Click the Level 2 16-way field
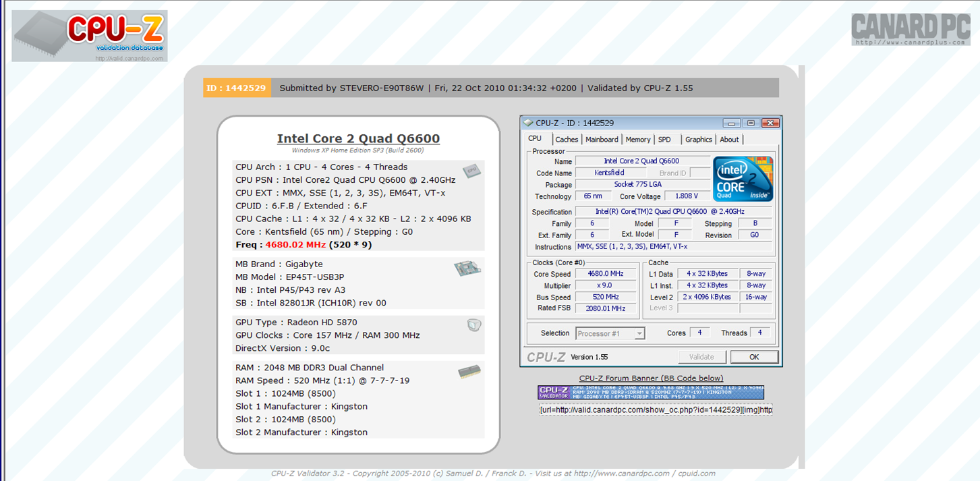This screenshot has height=481, width=980. pos(755,297)
